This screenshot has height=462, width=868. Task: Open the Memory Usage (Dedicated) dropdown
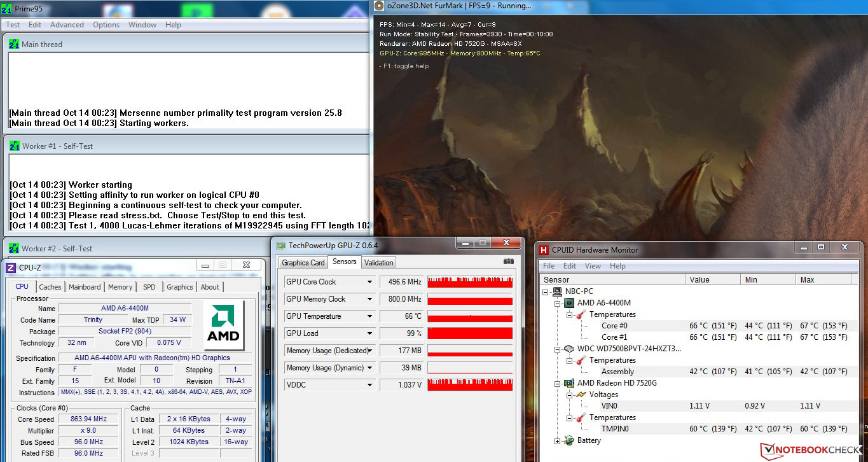(x=369, y=351)
